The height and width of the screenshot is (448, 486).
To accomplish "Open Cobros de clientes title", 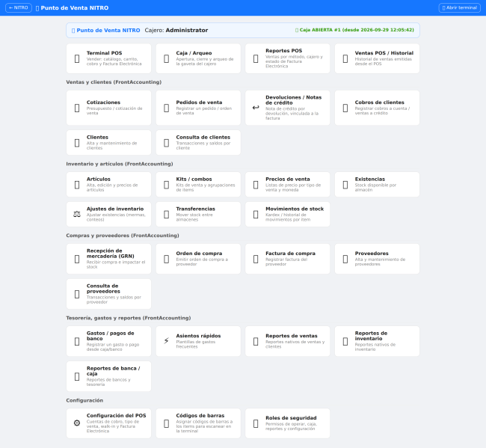I will [379, 102].
